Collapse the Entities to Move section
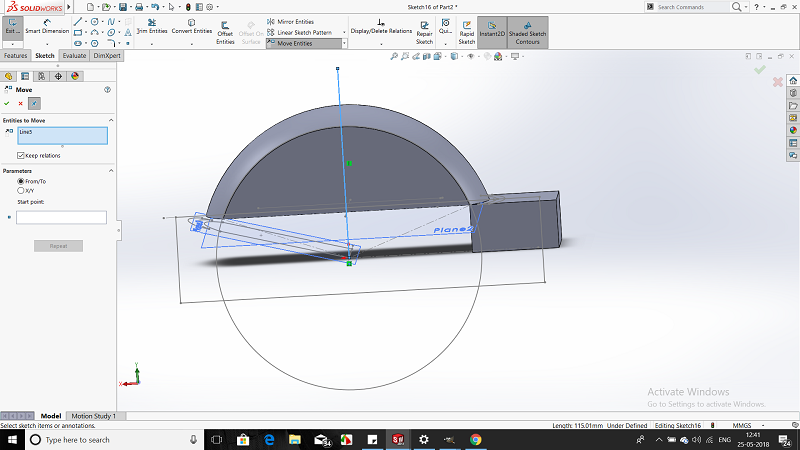800x450 pixels. [110, 120]
